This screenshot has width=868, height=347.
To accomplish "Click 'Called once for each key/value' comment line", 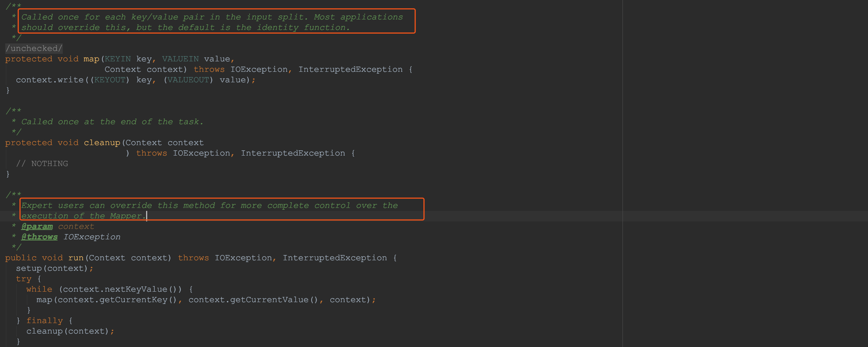I will pos(212,17).
